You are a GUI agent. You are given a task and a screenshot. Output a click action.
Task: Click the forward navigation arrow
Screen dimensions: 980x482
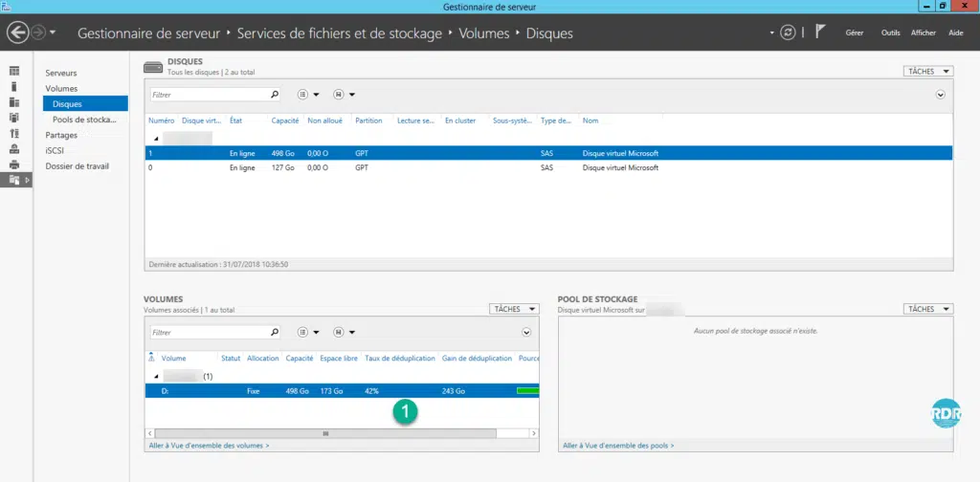coord(38,33)
